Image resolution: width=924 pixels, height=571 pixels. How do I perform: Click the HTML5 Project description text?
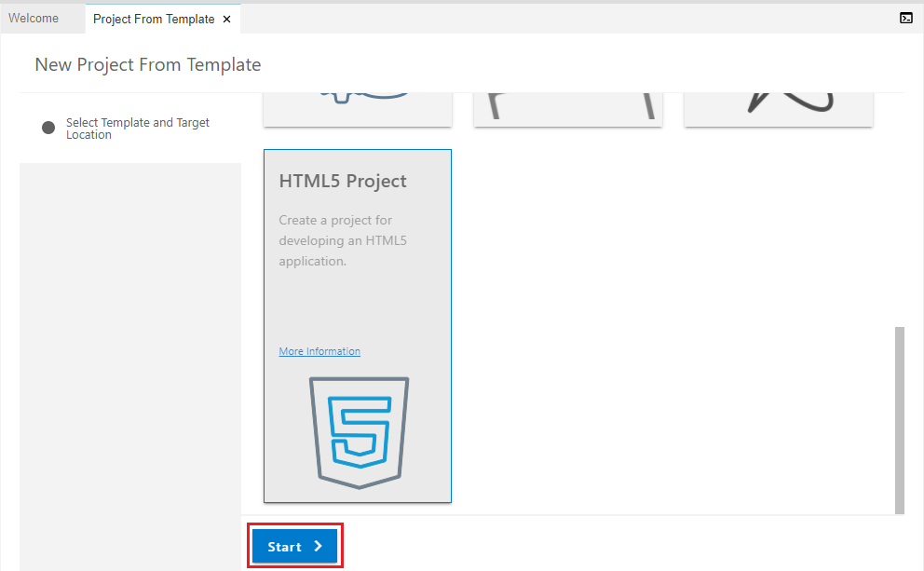click(337, 241)
